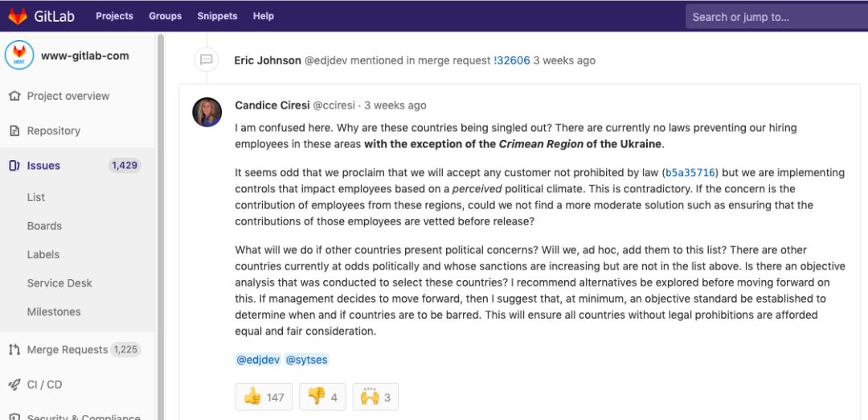Viewport: 868px width, 420px height.
Task: Click the Repository file icon
Action: (14, 130)
